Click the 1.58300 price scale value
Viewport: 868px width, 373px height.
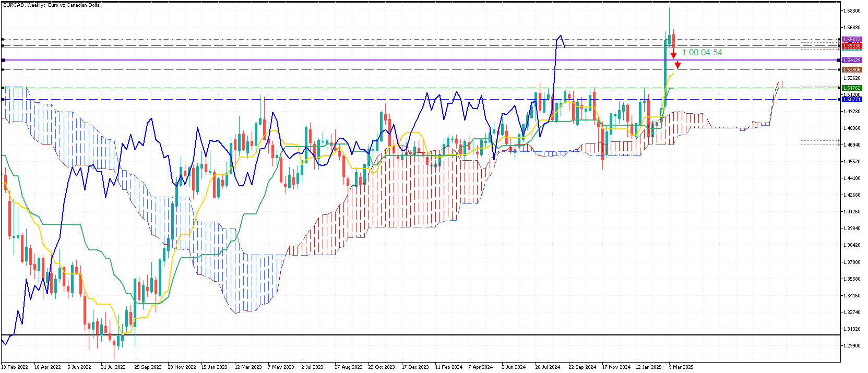852,10
